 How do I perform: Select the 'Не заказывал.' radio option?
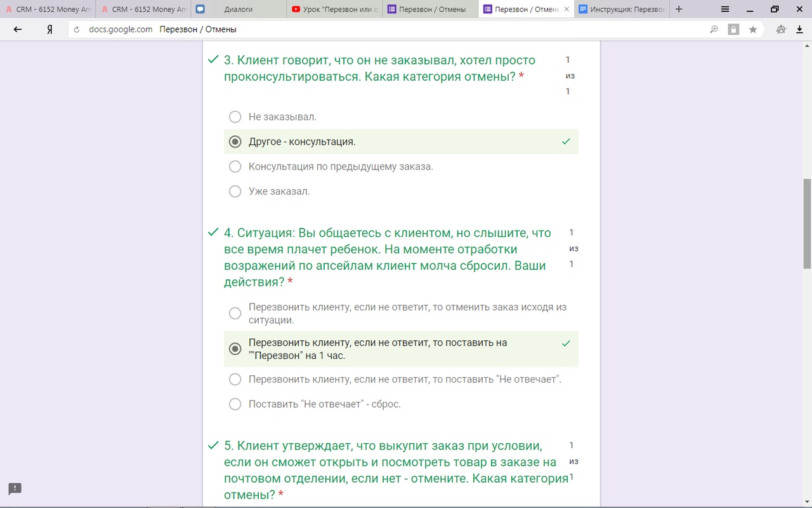tap(235, 117)
